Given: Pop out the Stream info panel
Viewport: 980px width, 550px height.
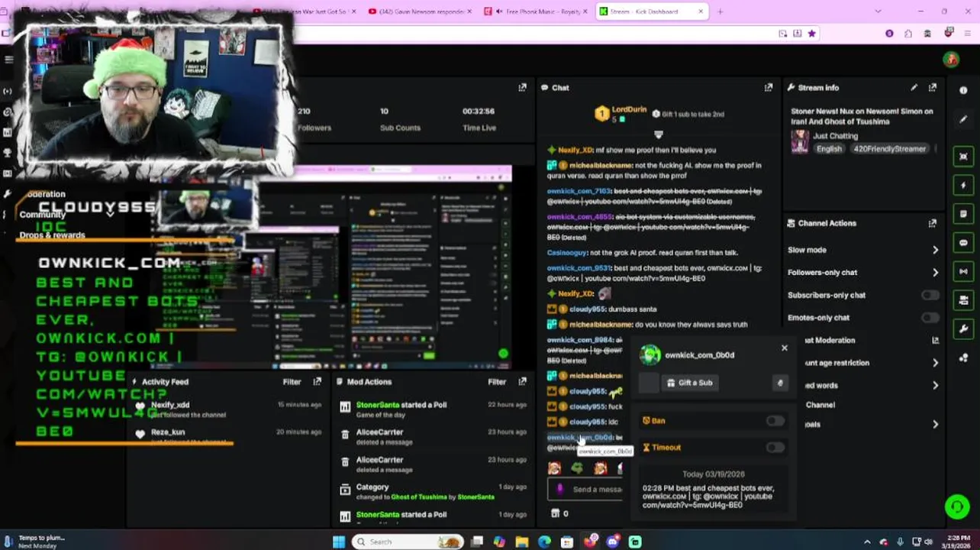Looking at the screenshot, I should click(x=932, y=88).
